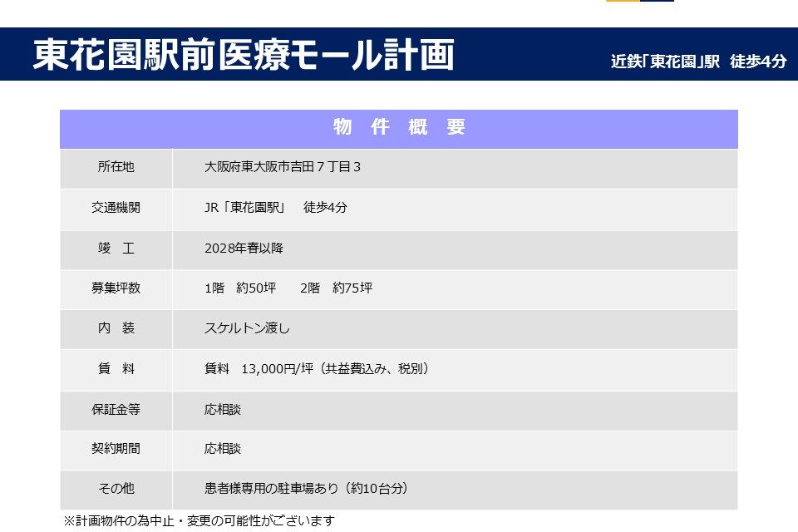Click the JR「東花園駅」徒歩4分 value

[x=276, y=208]
